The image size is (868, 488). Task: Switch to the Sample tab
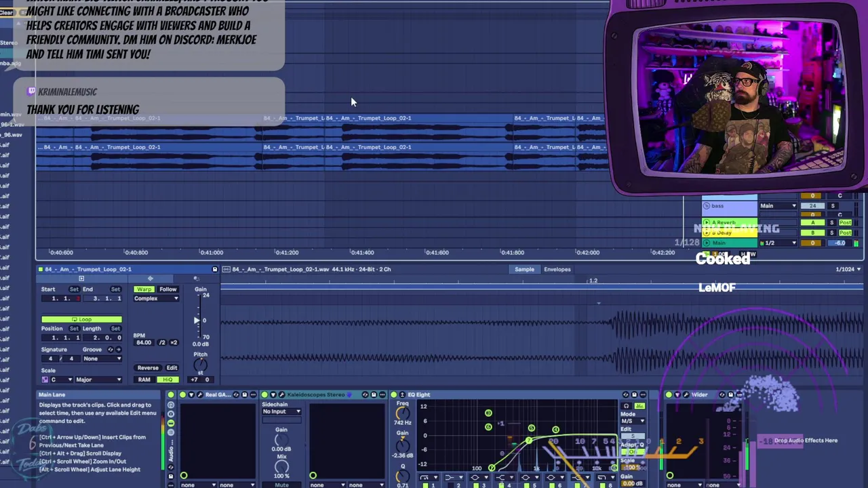click(x=524, y=269)
